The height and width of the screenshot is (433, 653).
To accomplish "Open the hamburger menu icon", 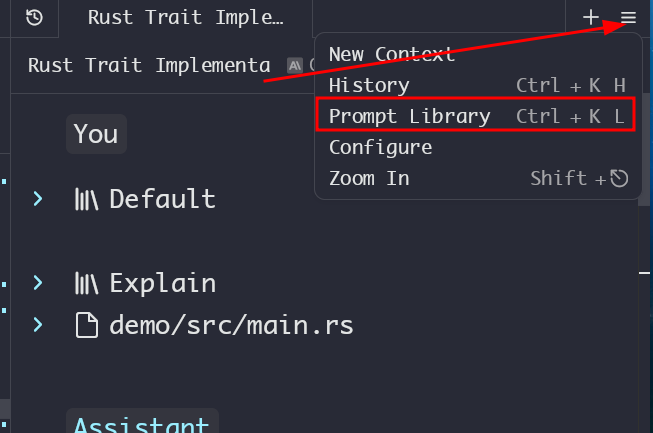I will click(x=628, y=17).
